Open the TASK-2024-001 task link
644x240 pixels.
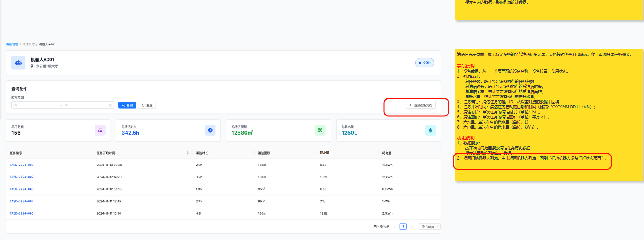22,165
